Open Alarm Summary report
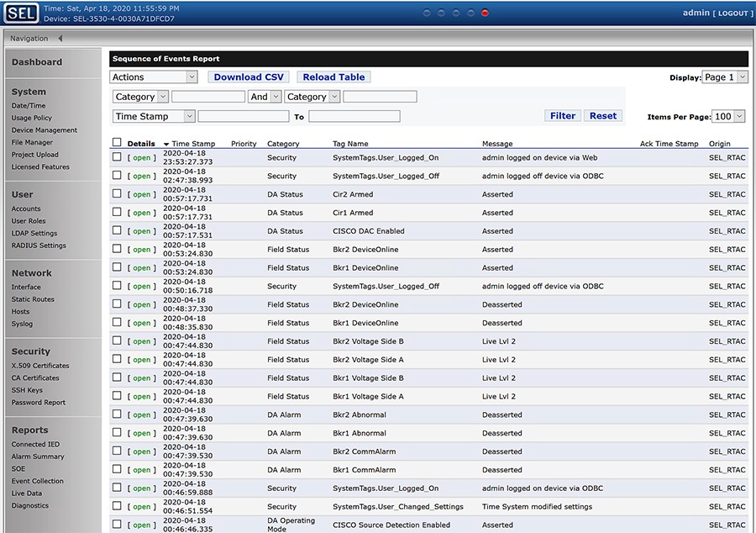Image resolution: width=756 pixels, height=533 pixels. click(x=38, y=456)
